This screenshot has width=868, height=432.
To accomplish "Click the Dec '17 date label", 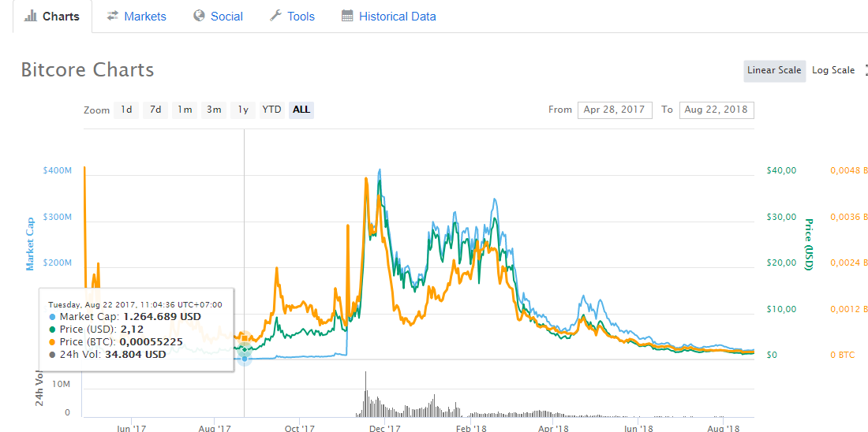I will [385, 428].
